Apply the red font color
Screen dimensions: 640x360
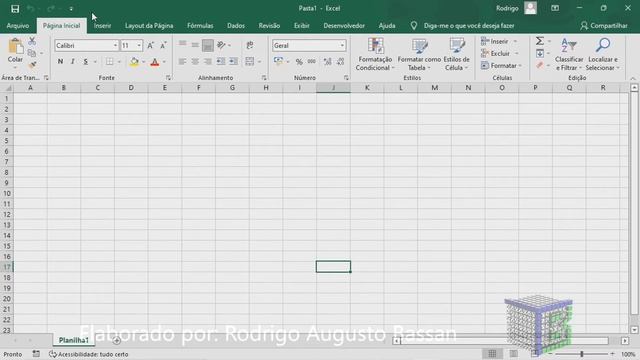click(155, 62)
